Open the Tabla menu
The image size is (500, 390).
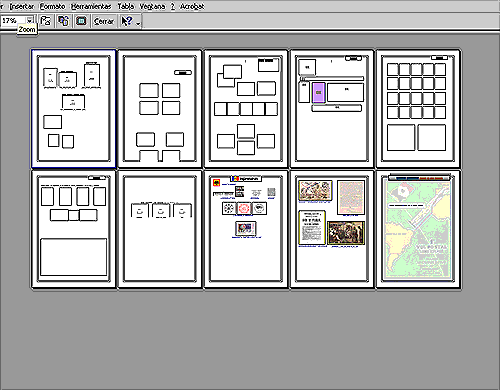pyautogui.click(x=126, y=6)
